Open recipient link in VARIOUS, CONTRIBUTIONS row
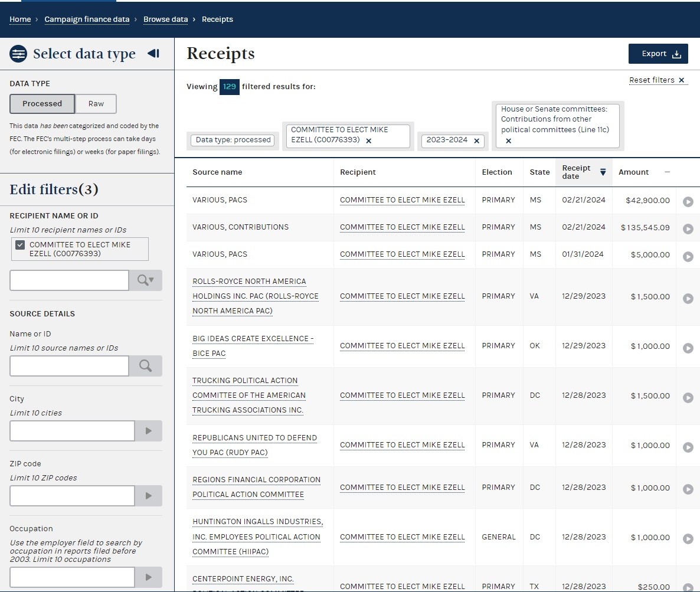This screenshot has width=700, height=592. point(402,227)
